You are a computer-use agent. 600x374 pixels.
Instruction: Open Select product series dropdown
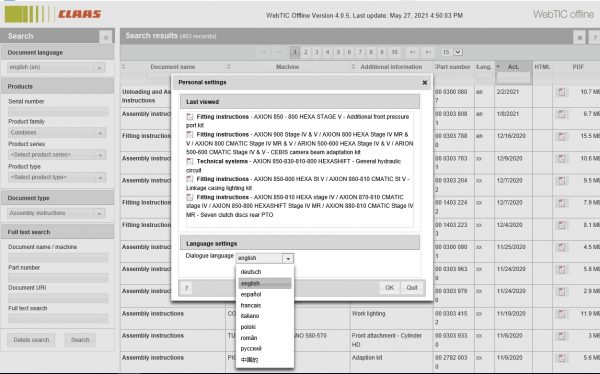coord(100,155)
